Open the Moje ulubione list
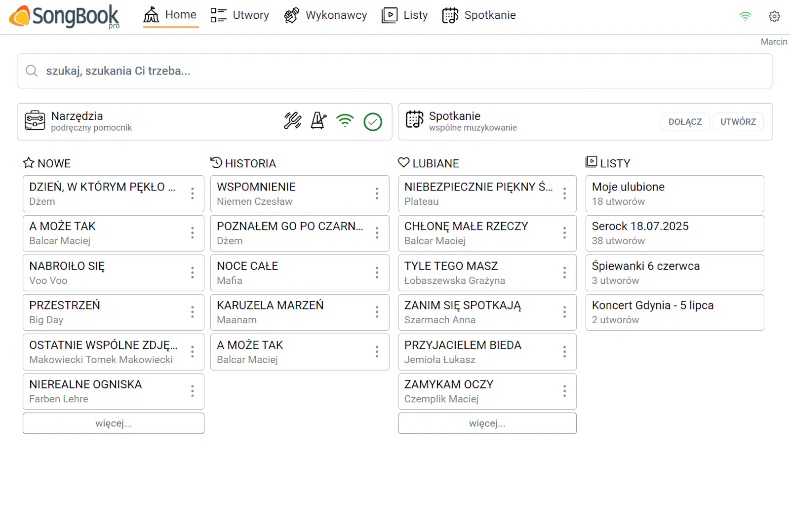This screenshot has width=790, height=532. coord(675,194)
